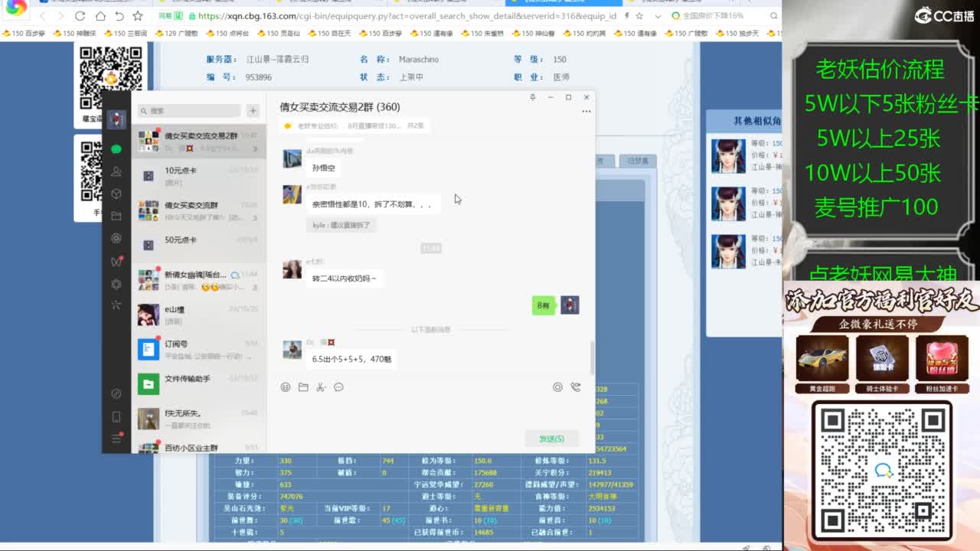Open the WeChat files folder icon
Viewport: 980px width, 551px height.
[x=116, y=216]
